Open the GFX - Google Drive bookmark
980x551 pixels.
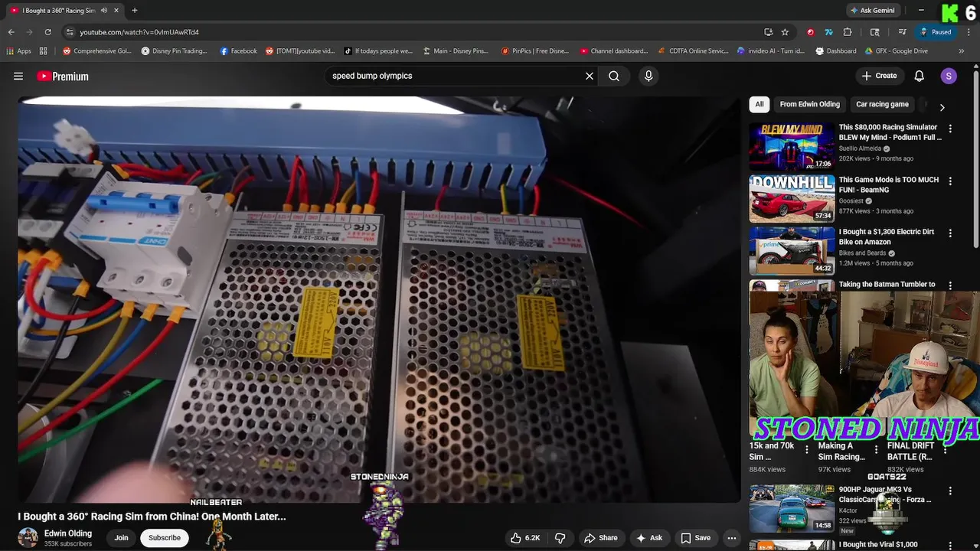[x=897, y=51]
